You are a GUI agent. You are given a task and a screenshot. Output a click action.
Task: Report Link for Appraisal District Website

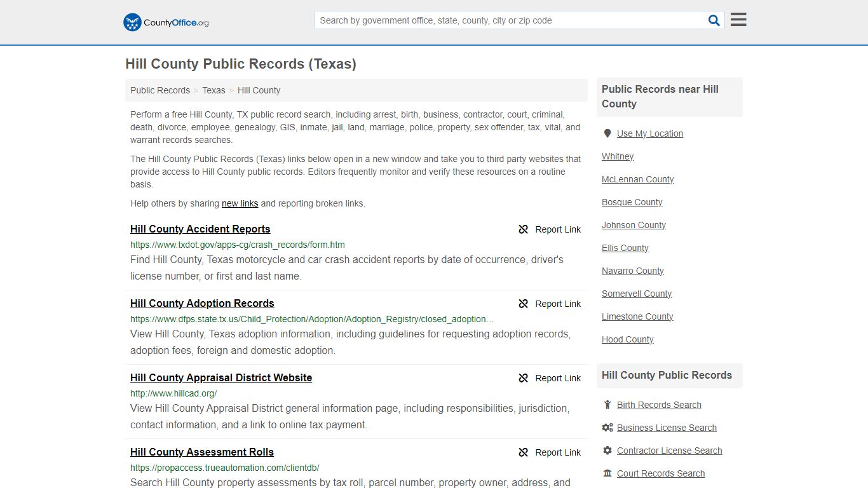pyautogui.click(x=558, y=378)
